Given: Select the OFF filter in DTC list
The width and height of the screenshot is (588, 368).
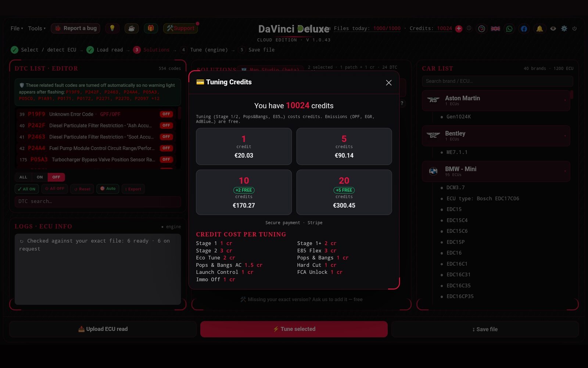Looking at the screenshot, I should 56,177.
